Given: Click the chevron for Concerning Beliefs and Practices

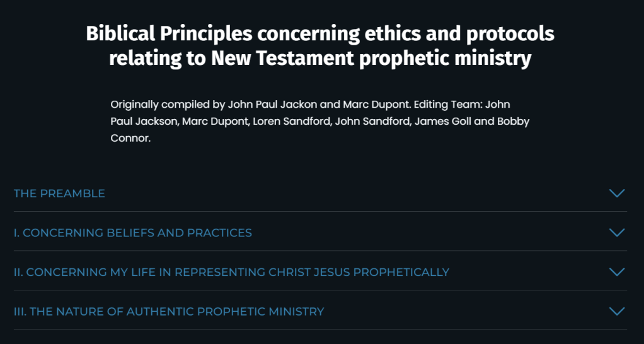Looking at the screenshot, I should 617,232.
